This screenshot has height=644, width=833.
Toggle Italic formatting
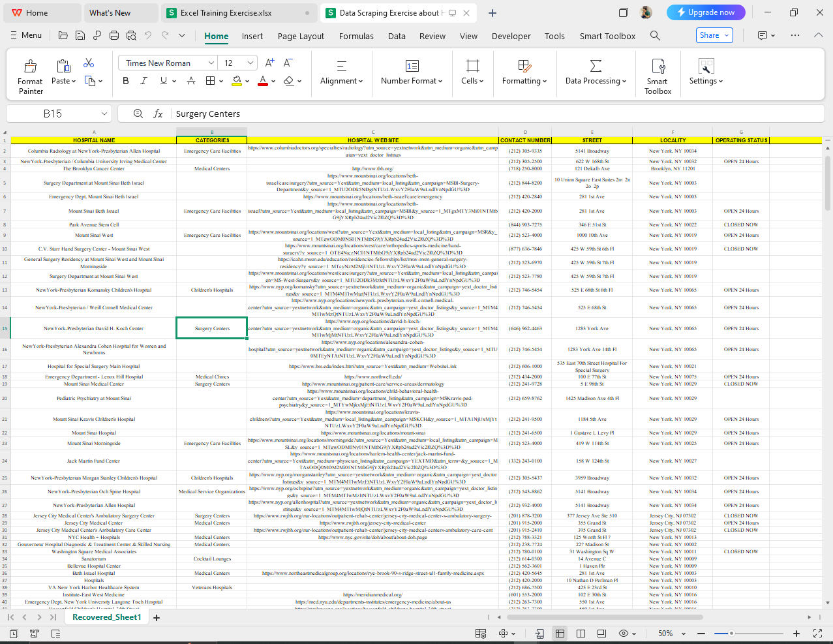[x=144, y=81]
